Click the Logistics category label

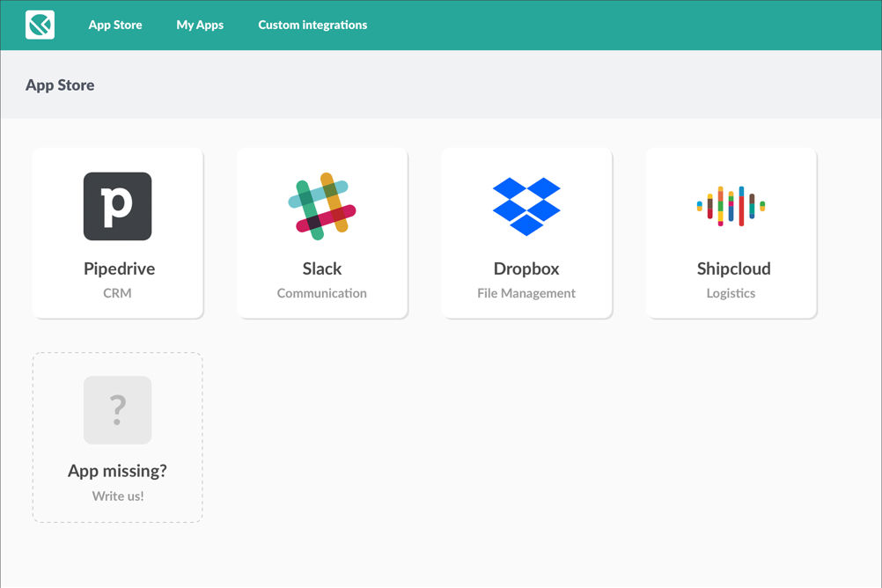731,293
